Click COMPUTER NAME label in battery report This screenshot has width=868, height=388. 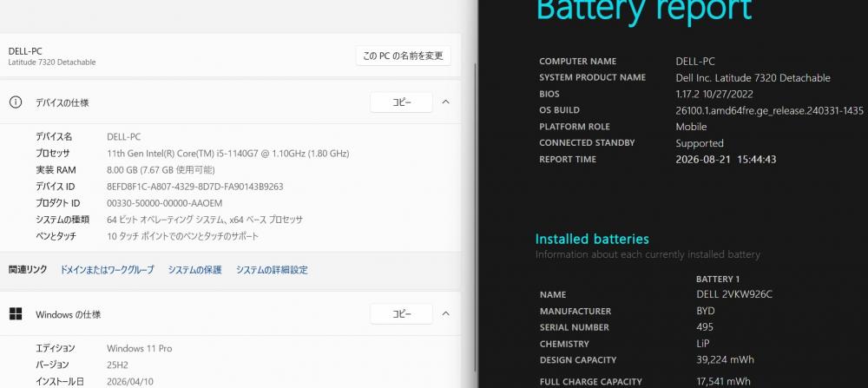[577, 62]
